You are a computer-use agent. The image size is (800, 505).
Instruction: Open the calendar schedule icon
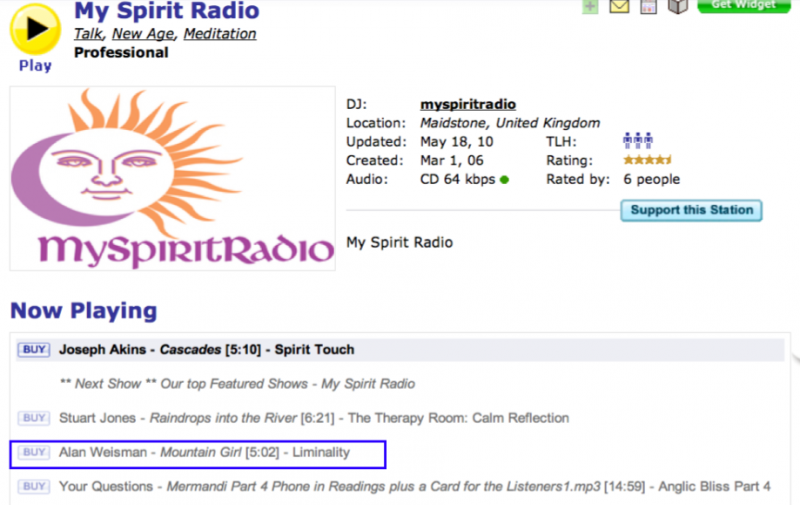click(x=648, y=7)
